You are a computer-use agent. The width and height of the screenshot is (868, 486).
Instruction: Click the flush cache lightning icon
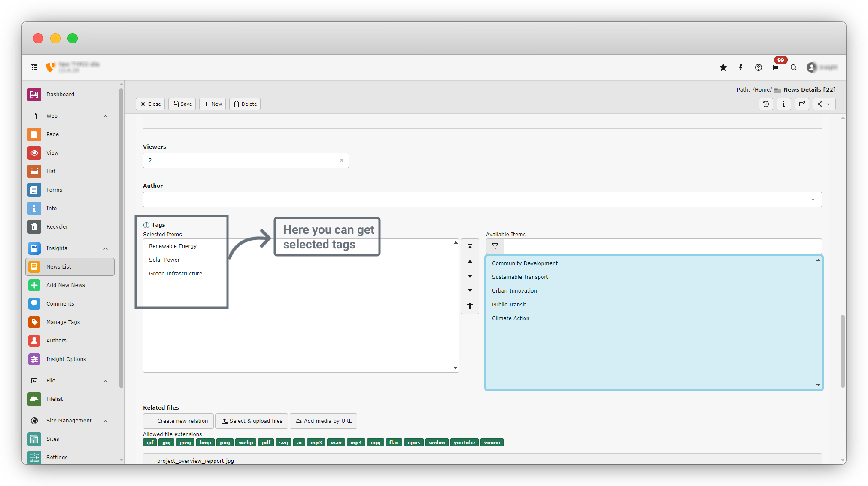pos(741,67)
